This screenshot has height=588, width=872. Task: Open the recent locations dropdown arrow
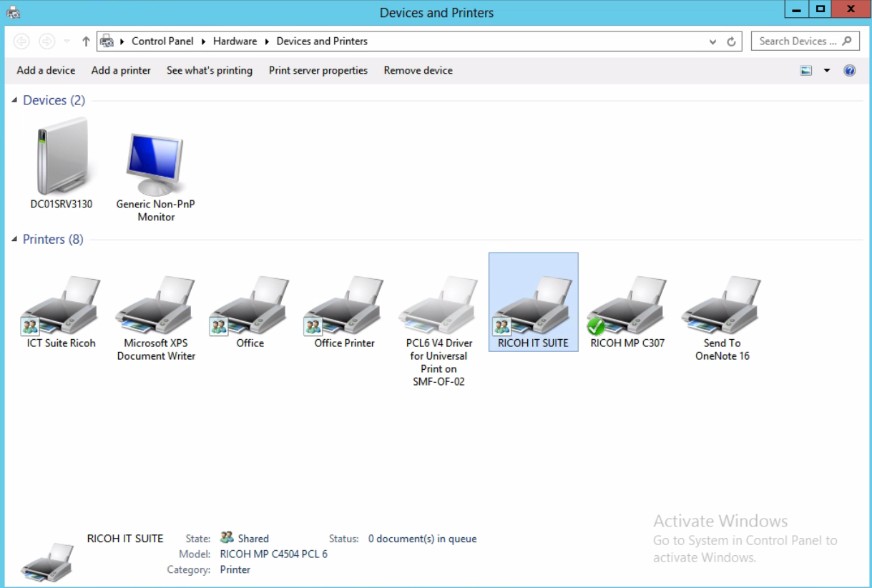pos(67,41)
